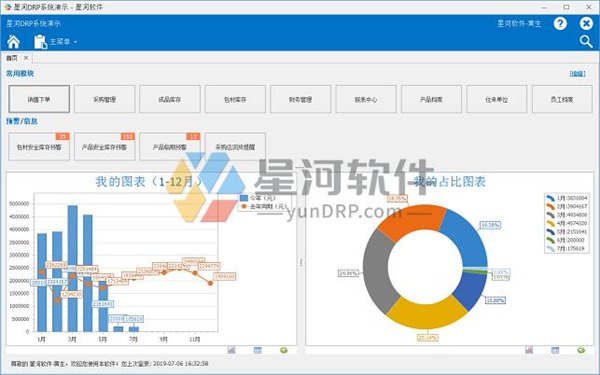Click the table-view icon under the donut chart
600x375 pixels.
coord(555,350)
